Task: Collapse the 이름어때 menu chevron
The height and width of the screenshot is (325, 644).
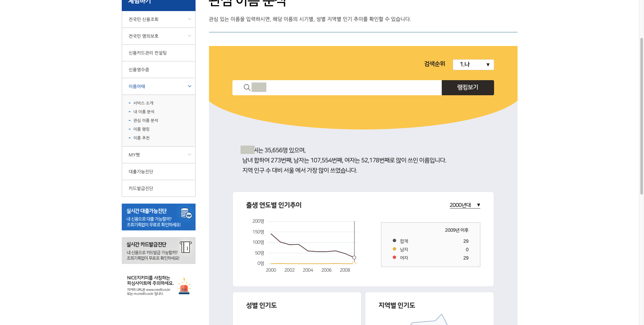Action: point(190,86)
